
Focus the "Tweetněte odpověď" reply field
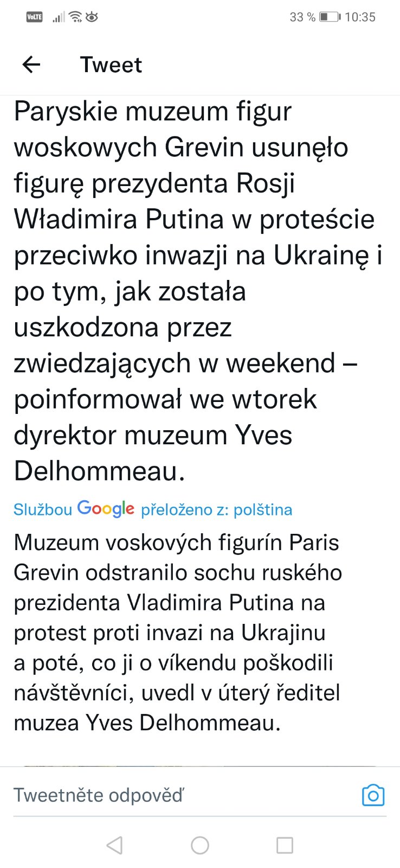[x=163, y=795]
